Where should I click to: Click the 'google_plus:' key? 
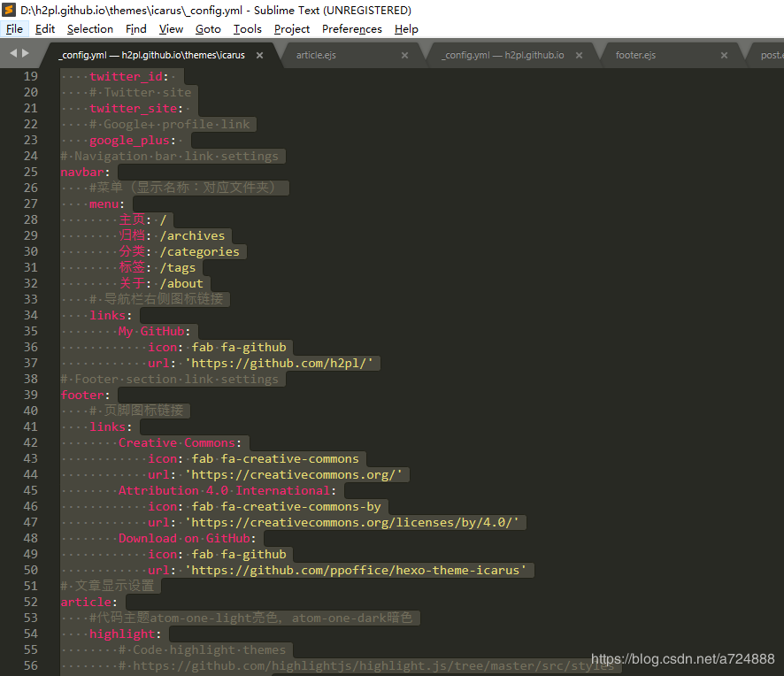coord(133,141)
